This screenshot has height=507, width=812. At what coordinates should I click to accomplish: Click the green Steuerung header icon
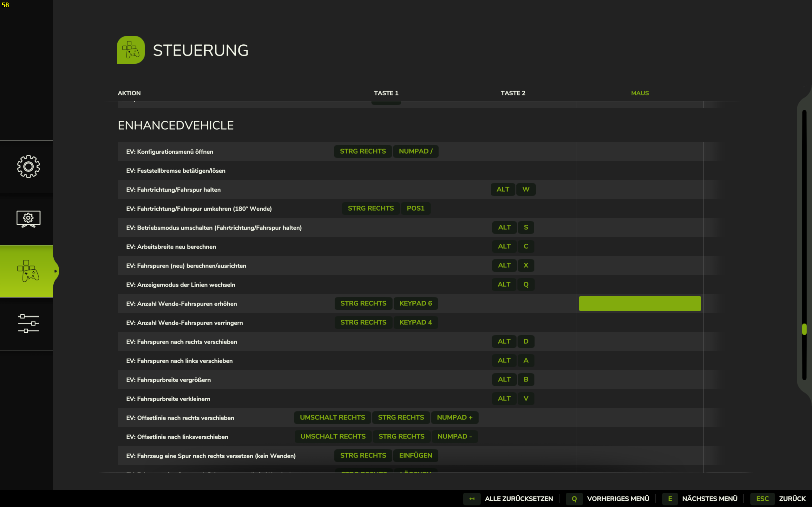tap(131, 50)
